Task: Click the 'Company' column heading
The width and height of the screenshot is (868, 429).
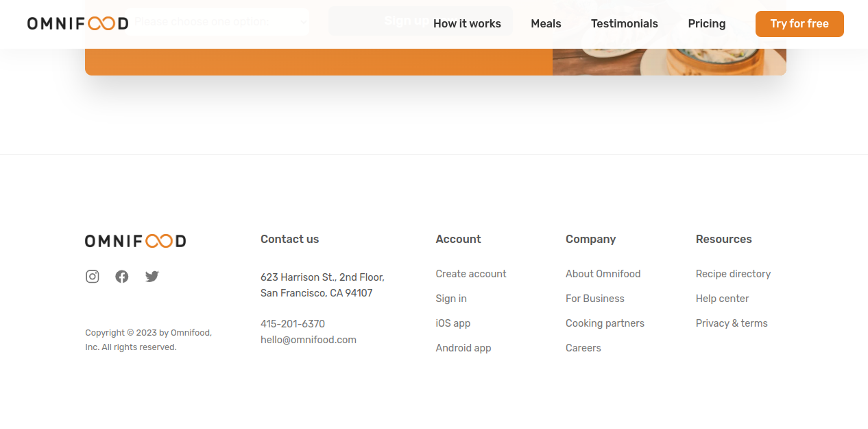Action: [591, 239]
